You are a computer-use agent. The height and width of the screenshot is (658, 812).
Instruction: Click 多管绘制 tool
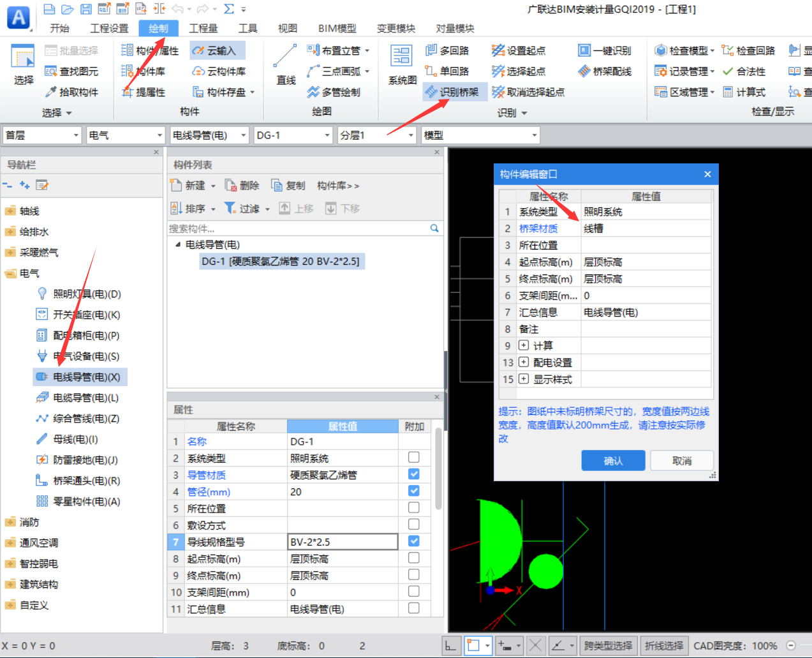point(333,92)
